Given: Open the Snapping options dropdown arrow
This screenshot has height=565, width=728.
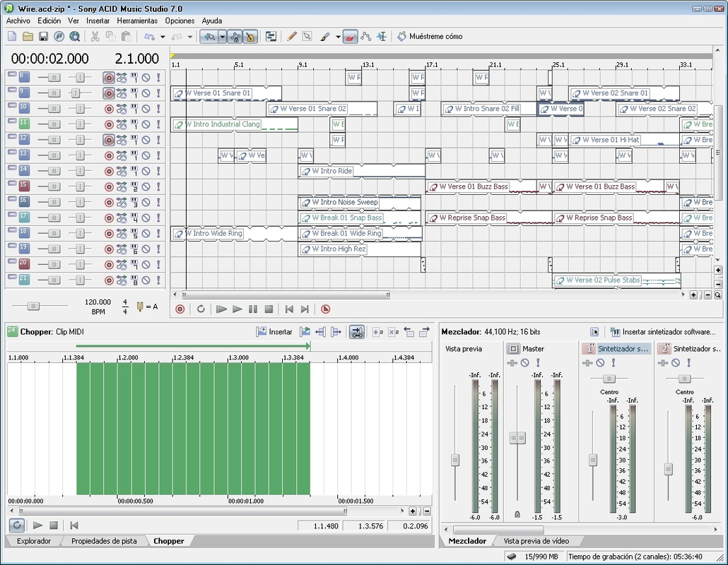Looking at the screenshot, I should (x=223, y=36).
